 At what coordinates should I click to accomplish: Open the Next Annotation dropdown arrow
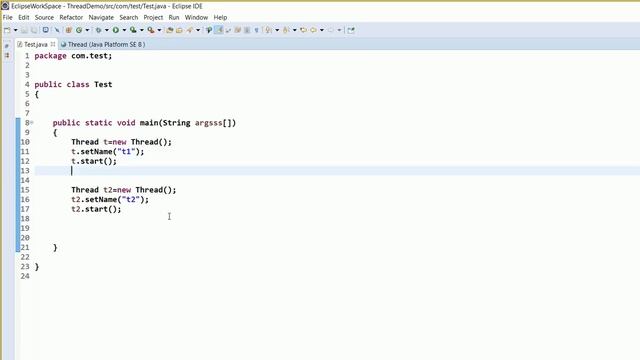click(x=277, y=30)
